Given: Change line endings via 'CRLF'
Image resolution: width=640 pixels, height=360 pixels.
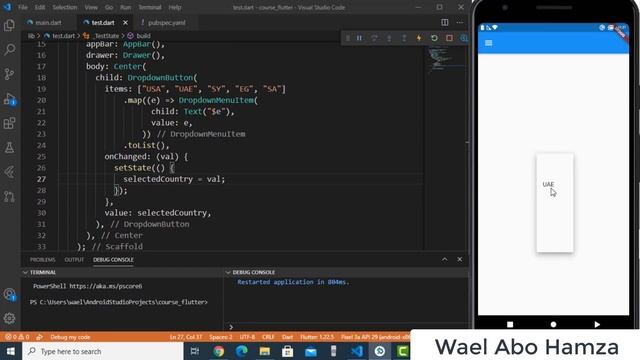Looking at the screenshot, I should [x=268, y=337].
